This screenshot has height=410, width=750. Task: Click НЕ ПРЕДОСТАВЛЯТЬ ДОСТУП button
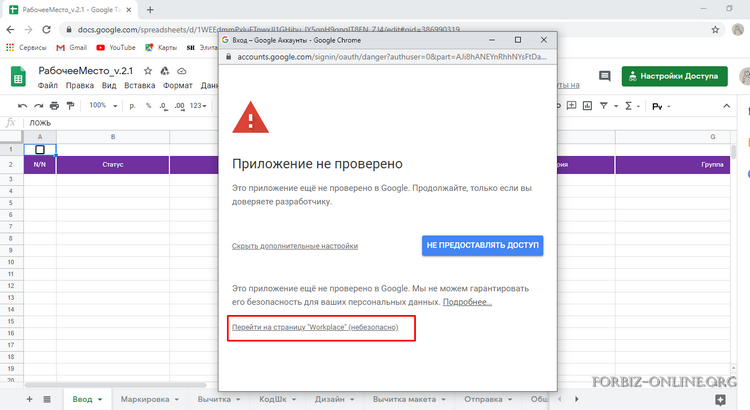482,245
